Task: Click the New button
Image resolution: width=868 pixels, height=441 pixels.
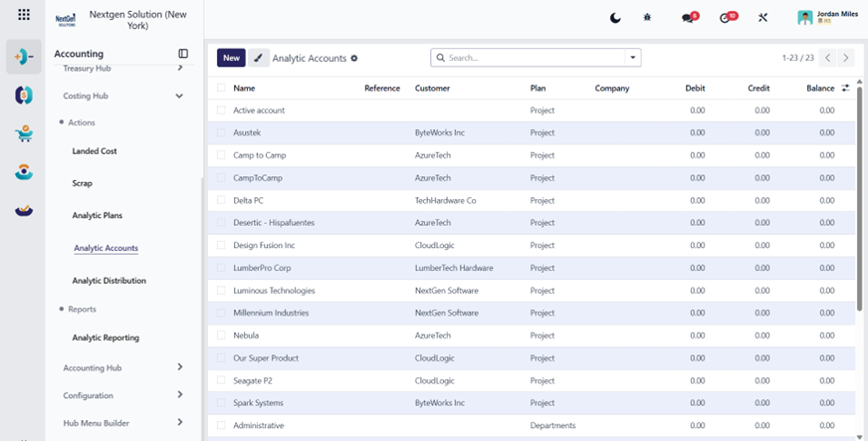Action: pos(231,58)
